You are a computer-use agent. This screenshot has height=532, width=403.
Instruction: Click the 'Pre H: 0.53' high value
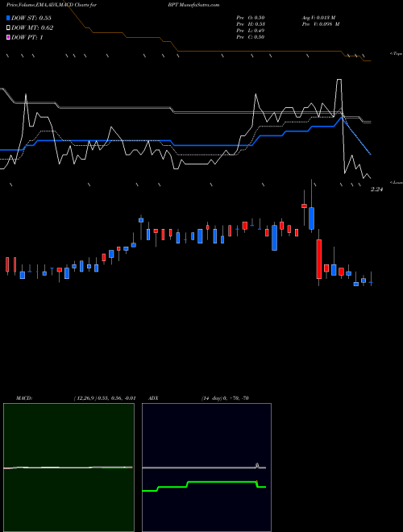(251, 24)
